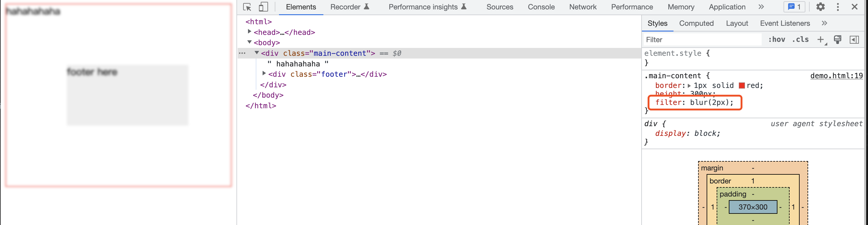Image resolution: width=868 pixels, height=225 pixels.
Task: Toggle the :hov element state panel
Action: coord(776,40)
